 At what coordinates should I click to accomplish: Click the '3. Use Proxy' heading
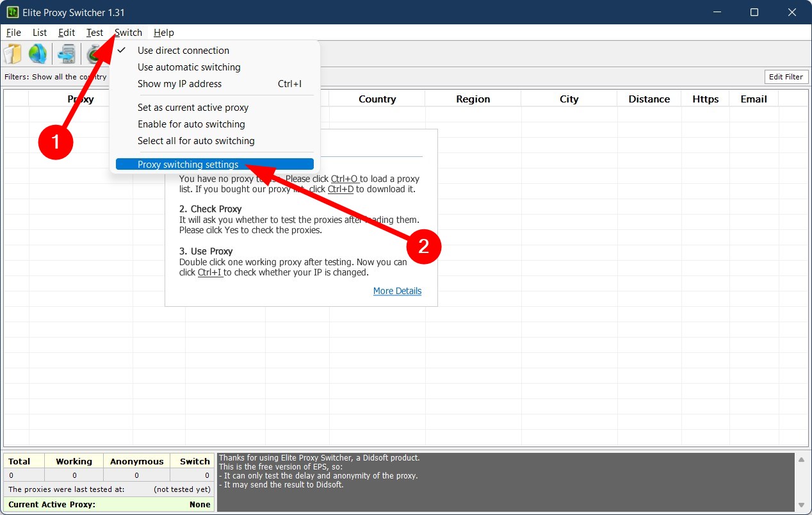pyautogui.click(x=206, y=251)
